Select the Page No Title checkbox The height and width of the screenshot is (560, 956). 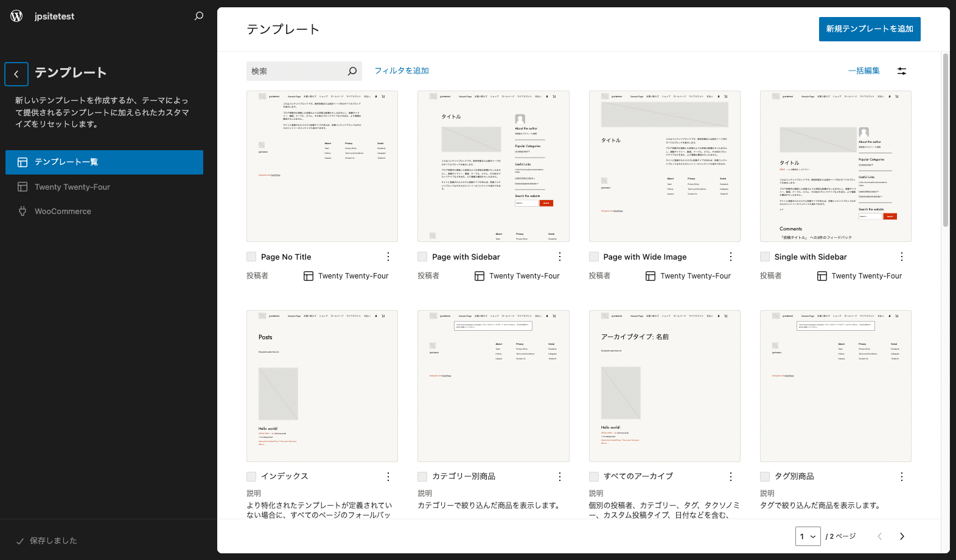(251, 257)
